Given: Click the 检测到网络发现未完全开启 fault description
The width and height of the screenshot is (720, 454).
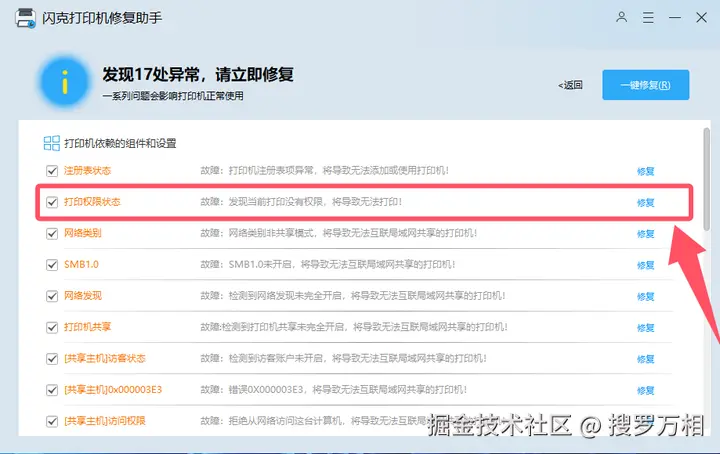Looking at the screenshot, I should coord(353,296).
